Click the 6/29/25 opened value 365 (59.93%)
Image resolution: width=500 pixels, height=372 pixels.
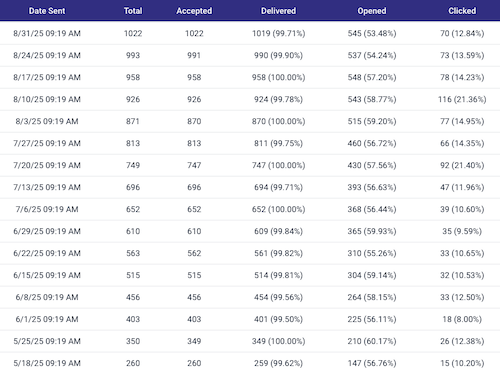pyautogui.click(x=372, y=231)
